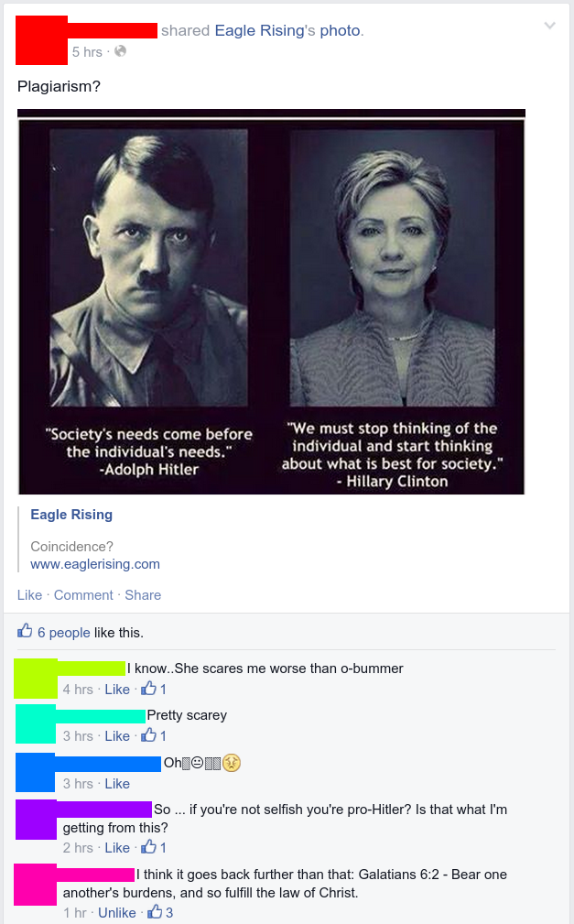This screenshot has width=574, height=924.
Task: Open the bold Eagle Rising caption link
Action: (x=71, y=515)
